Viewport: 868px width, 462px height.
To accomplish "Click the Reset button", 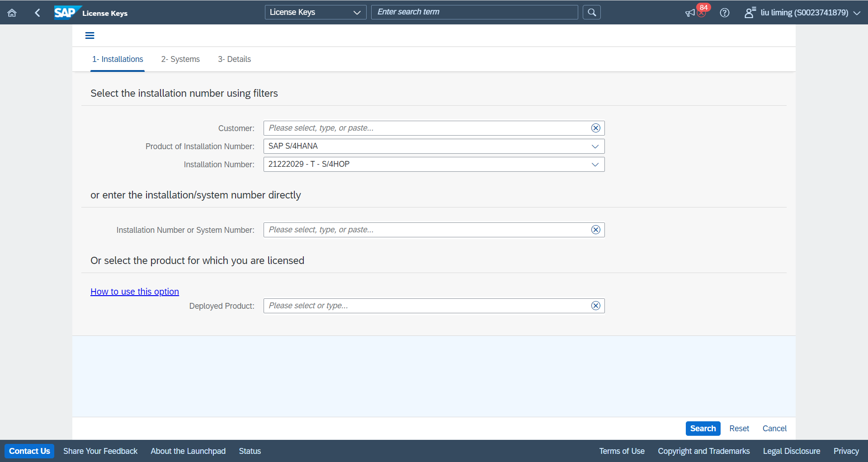I will click(739, 429).
